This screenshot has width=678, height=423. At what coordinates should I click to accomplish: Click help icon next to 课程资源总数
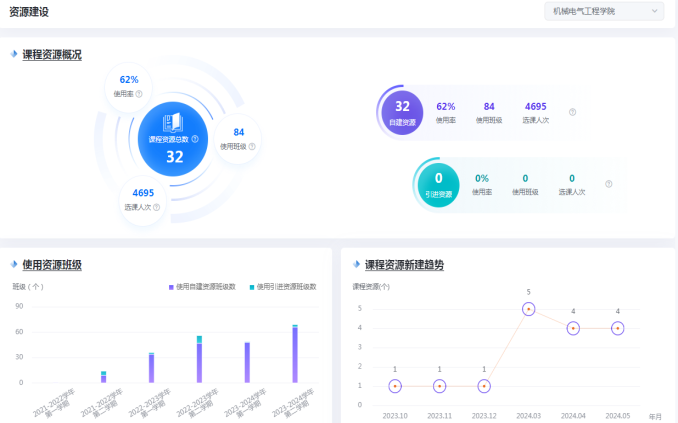click(x=195, y=139)
